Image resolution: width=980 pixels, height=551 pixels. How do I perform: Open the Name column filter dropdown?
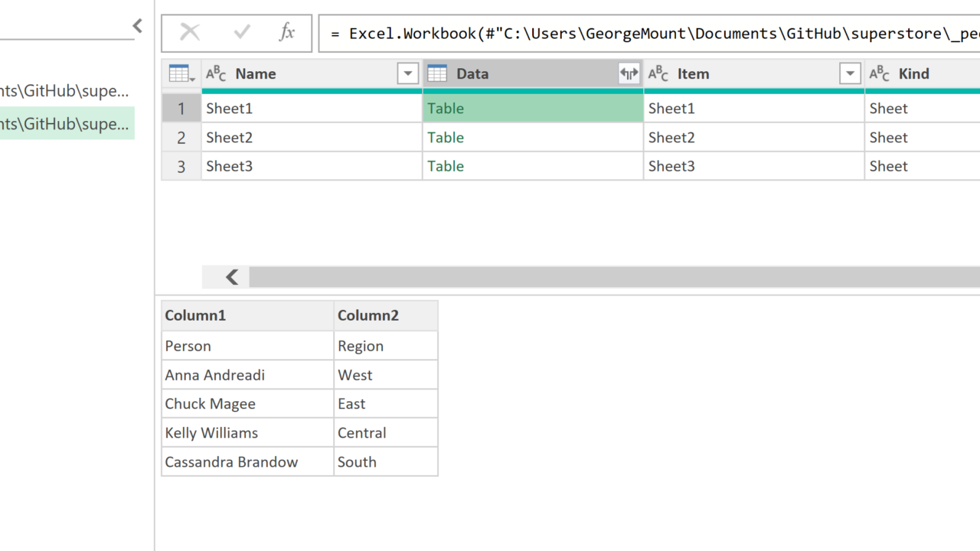click(x=408, y=74)
